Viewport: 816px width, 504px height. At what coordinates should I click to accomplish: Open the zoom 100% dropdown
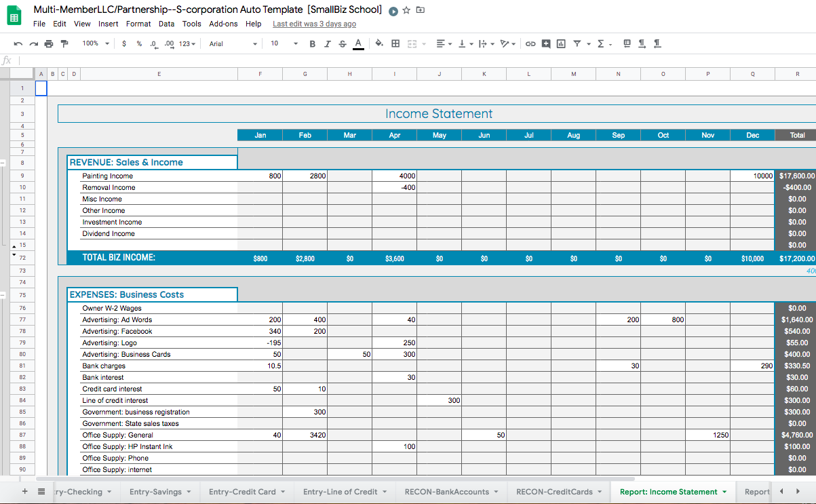point(94,43)
